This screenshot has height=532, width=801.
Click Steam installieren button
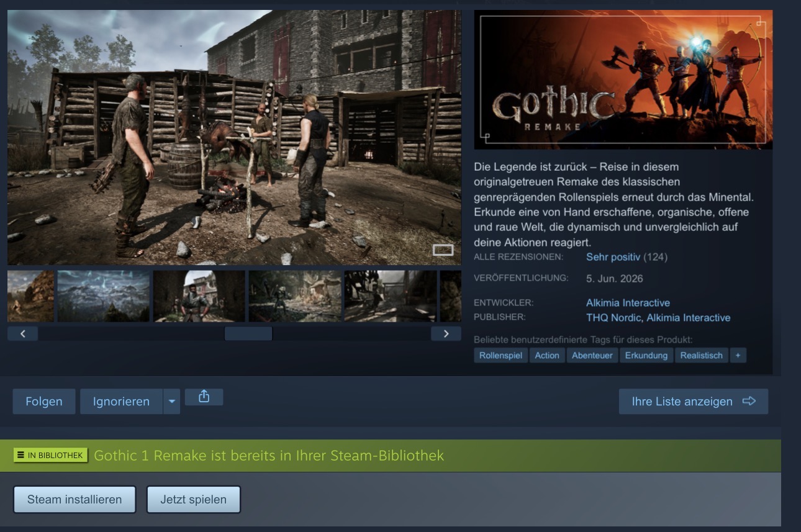pyautogui.click(x=75, y=500)
